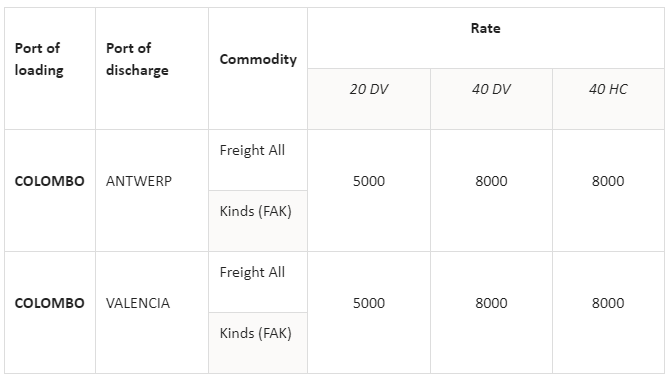This screenshot has height=382, width=672.
Task: Click the Port of loading header cell
Action: [x=50, y=69]
